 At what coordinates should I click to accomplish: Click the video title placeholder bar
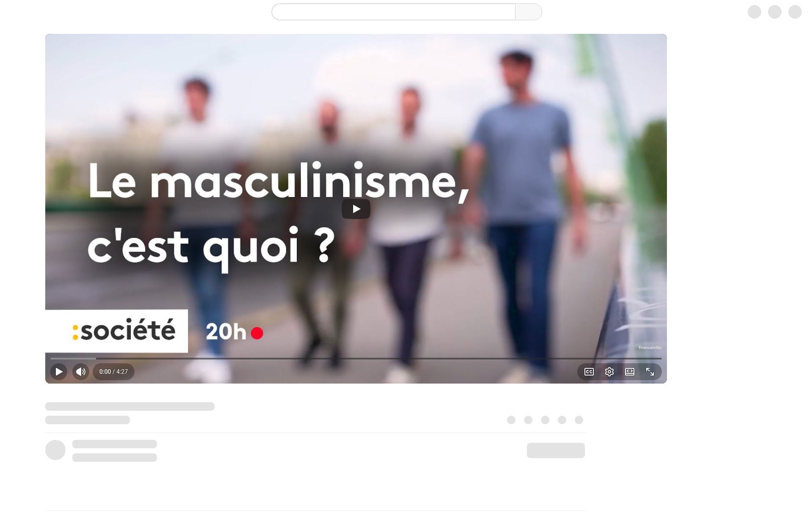[x=130, y=406]
